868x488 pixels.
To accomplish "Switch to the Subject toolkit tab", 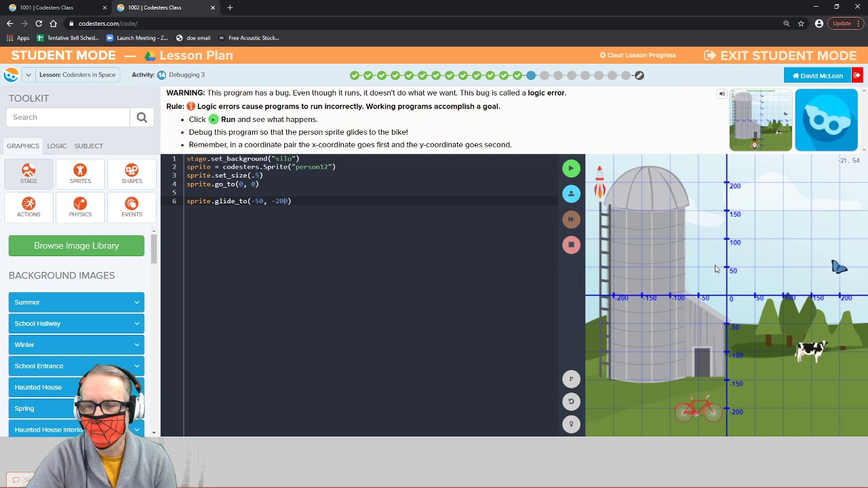I will [89, 146].
